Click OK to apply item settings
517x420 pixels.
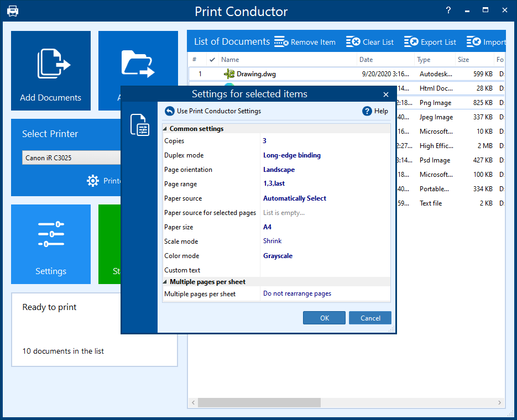[x=324, y=318]
